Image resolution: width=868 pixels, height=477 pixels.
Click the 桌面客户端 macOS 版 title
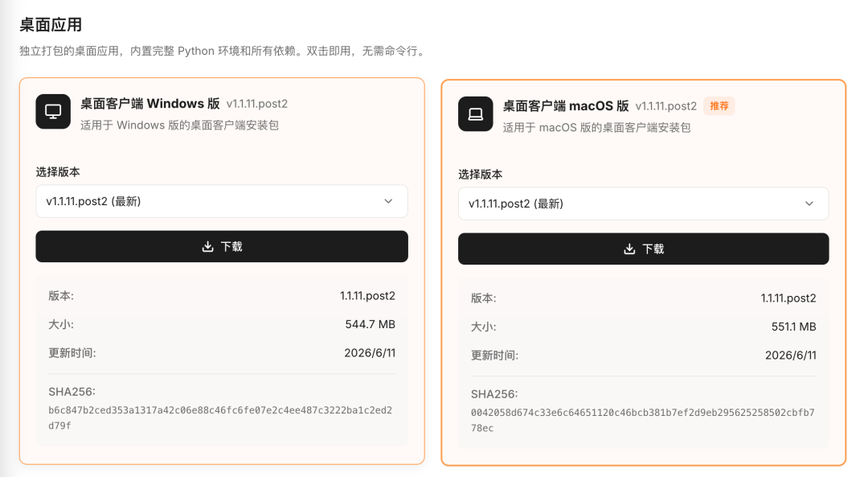(x=566, y=106)
